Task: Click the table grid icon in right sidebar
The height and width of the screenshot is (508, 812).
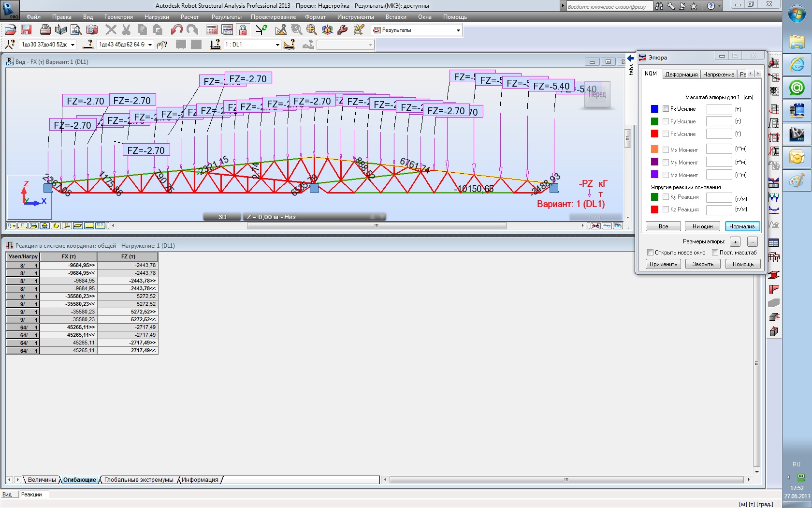Action: pyautogui.click(x=774, y=243)
